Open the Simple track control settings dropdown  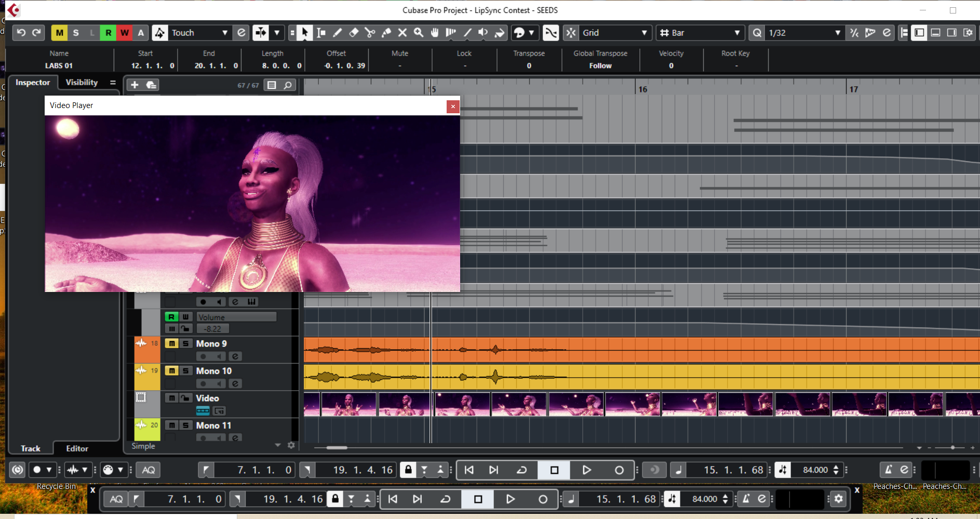tap(277, 445)
